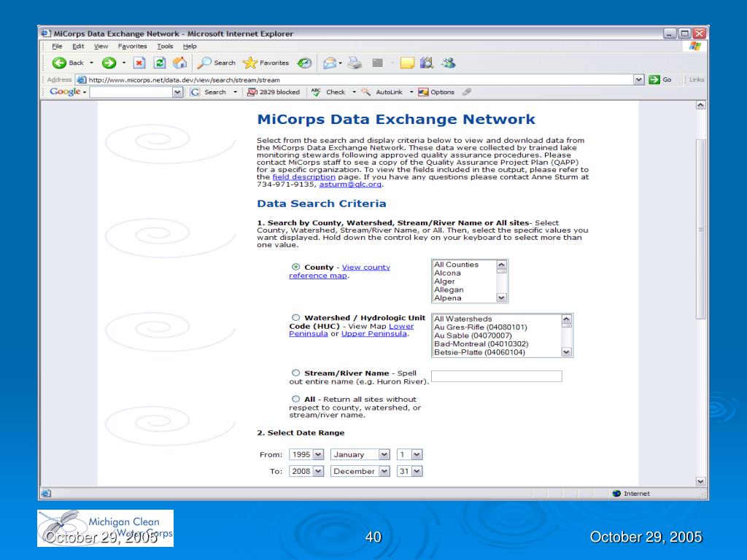The height and width of the screenshot is (560, 747).
Task: Open the Search magnifier in the IE toolbar
Action: 217,63
